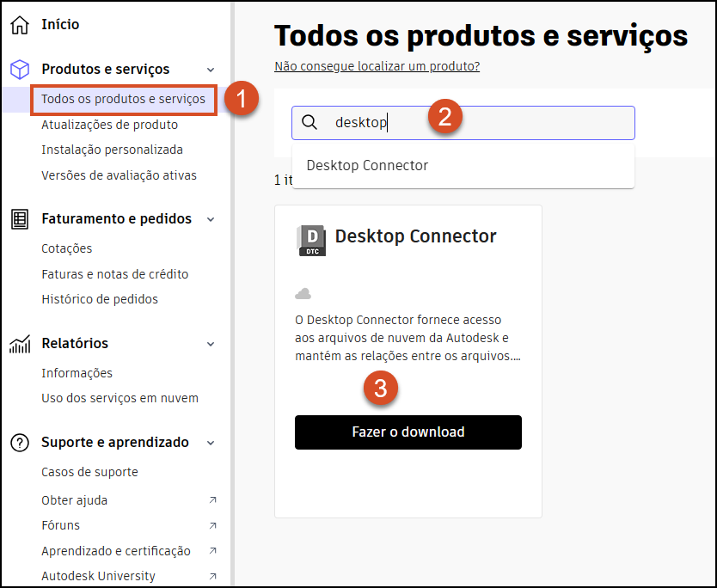Collapse the Faturamento e pedidos section
The image size is (717, 588).
click(211, 218)
